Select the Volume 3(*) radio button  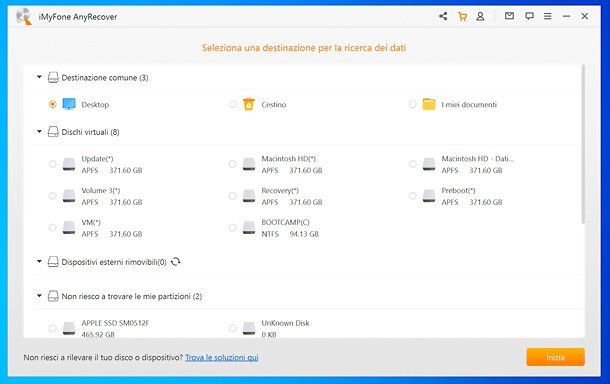[x=53, y=196]
